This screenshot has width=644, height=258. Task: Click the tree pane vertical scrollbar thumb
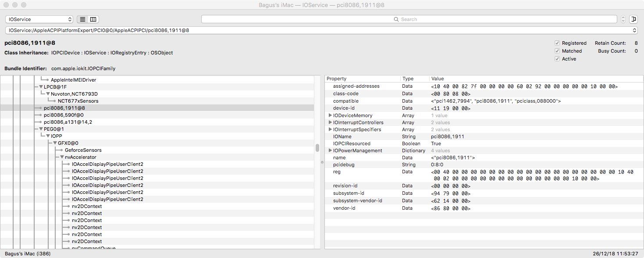317,148
